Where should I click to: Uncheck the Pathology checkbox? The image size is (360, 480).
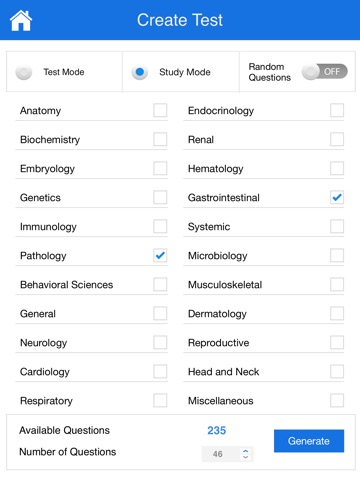click(160, 255)
